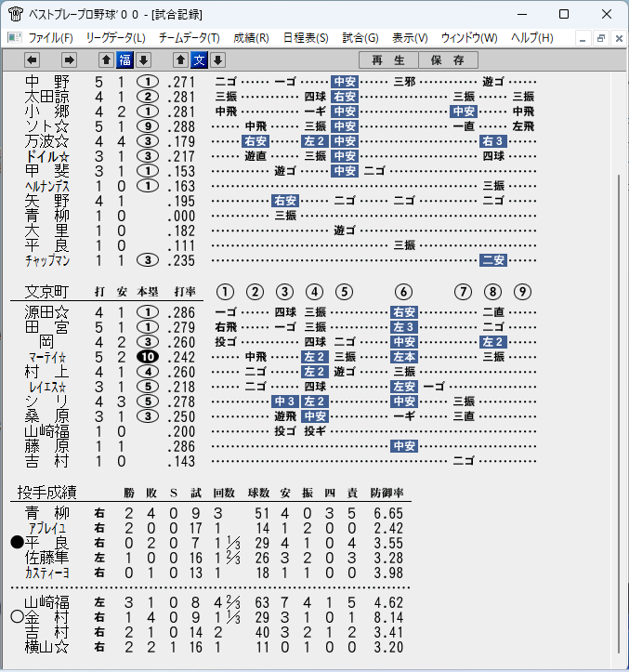Click the 左3 cell in 田宮 row
Image resolution: width=629 pixels, height=672 pixels.
(404, 327)
